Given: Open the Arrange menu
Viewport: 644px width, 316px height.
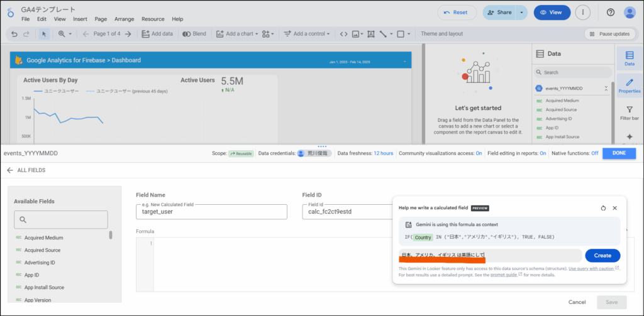Looking at the screenshot, I should [125, 19].
